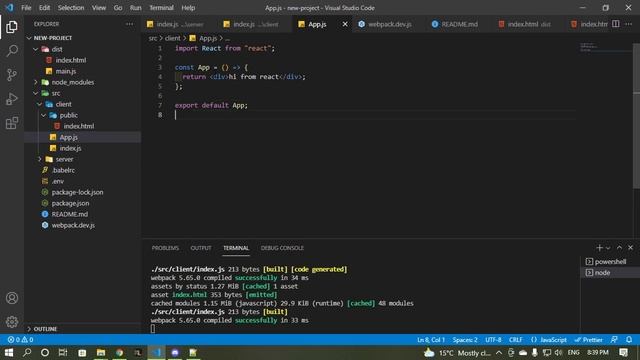The image size is (640, 360).
Task: Open Source Control view
Action: tap(12, 75)
